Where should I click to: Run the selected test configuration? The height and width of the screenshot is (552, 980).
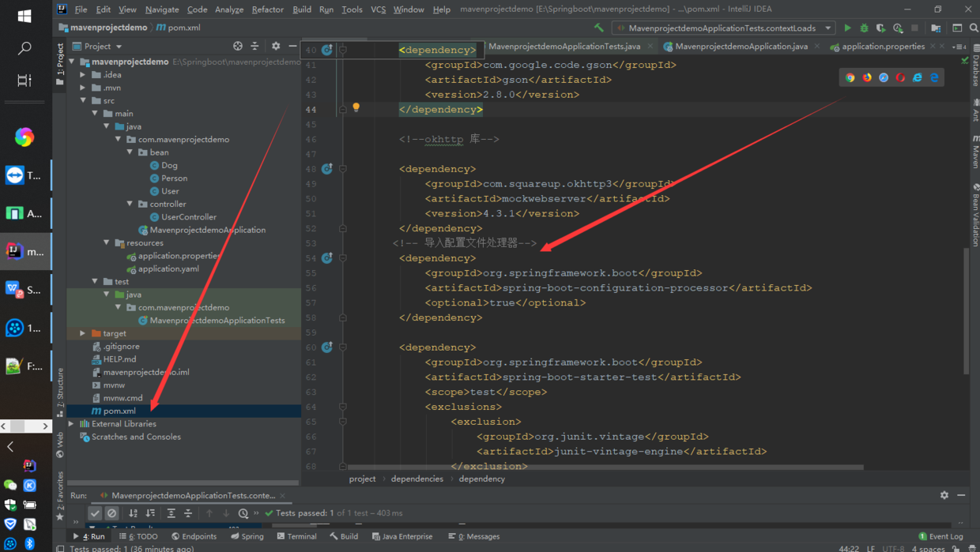[x=847, y=28]
